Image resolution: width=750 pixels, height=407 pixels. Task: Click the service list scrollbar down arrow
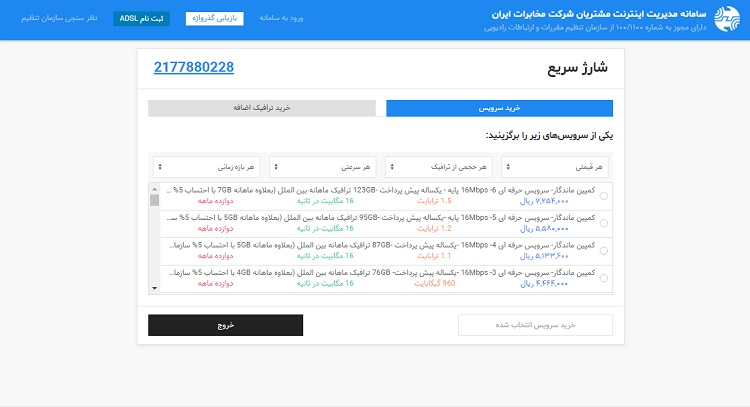click(x=154, y=288)
